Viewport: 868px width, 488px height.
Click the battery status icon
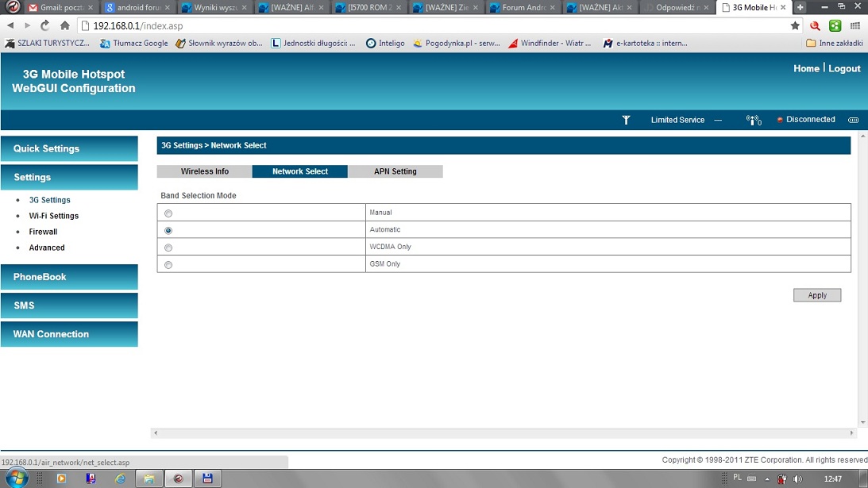pyautogui.click(x=853, y=120)
